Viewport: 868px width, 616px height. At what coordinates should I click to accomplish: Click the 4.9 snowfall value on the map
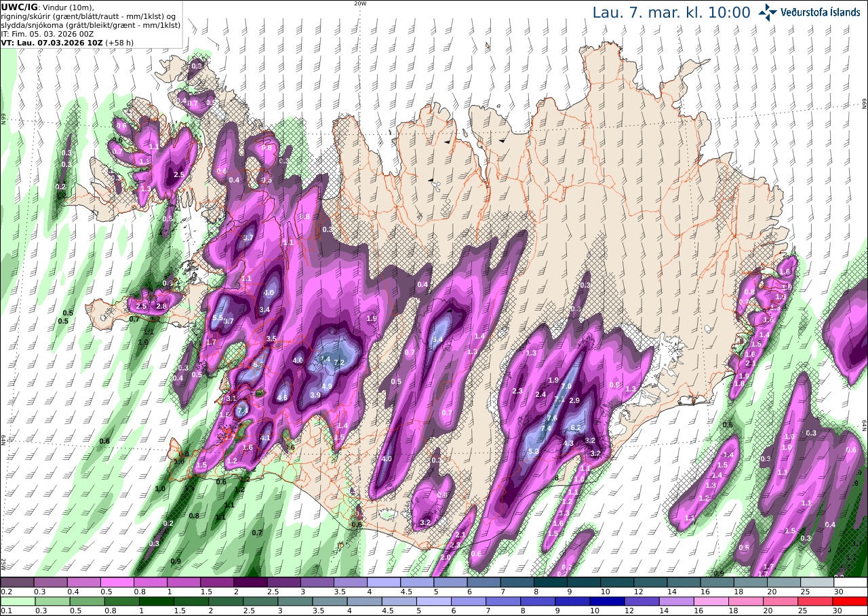click(x=327, y=386)
